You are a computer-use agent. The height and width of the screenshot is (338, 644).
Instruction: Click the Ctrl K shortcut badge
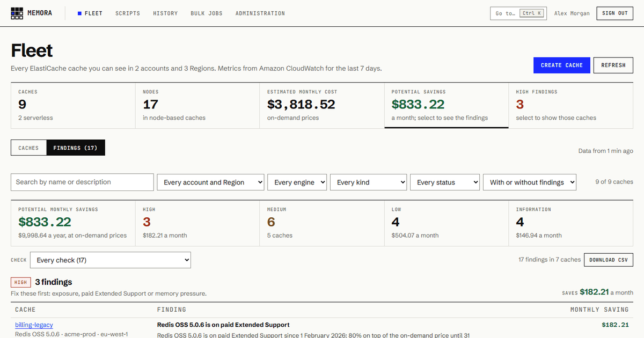(532, 13)
